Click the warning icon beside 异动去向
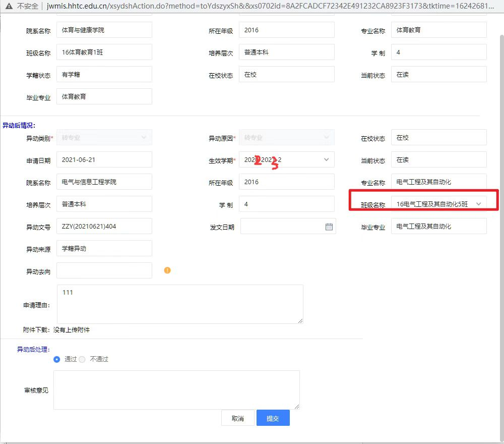Image resolution: width=504 pixels, height=444 pixels. (167, 270)
